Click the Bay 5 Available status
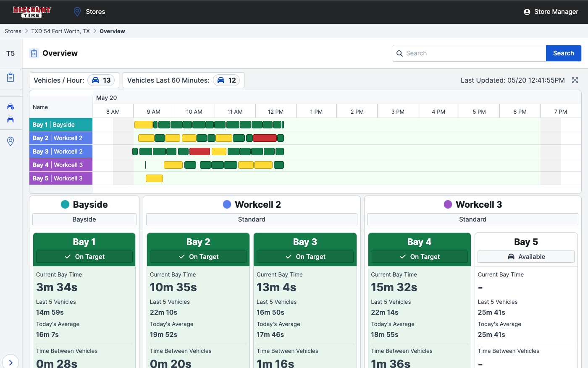588x368 pixels. (526, 257)
